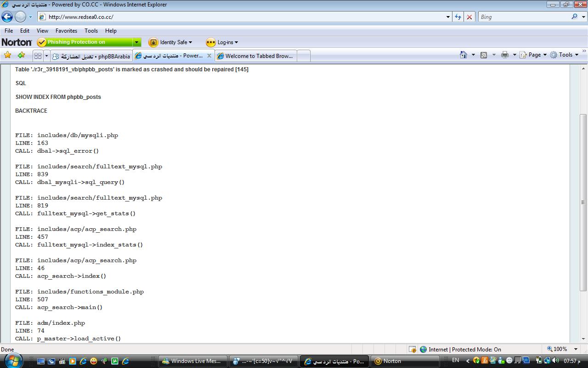
Task: Open the Favorites menu
Action: coord(66,31)
